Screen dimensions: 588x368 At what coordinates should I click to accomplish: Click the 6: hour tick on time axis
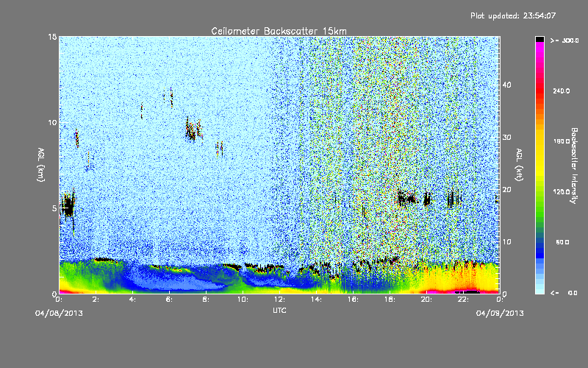point(169,300)
